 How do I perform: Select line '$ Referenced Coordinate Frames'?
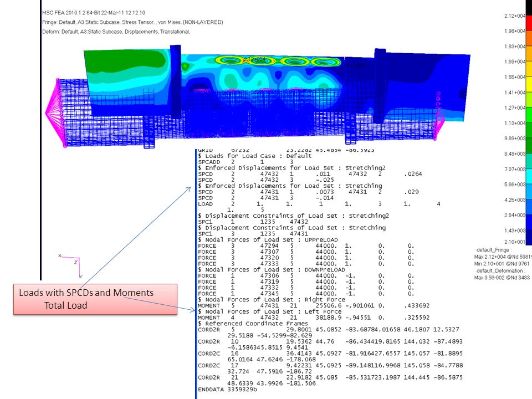(253, 324)
